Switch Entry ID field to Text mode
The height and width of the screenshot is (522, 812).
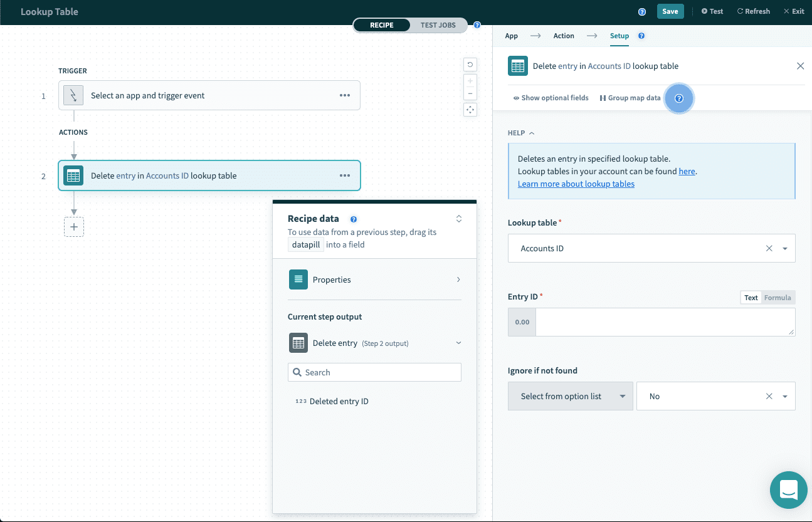[x=751, y=298]
